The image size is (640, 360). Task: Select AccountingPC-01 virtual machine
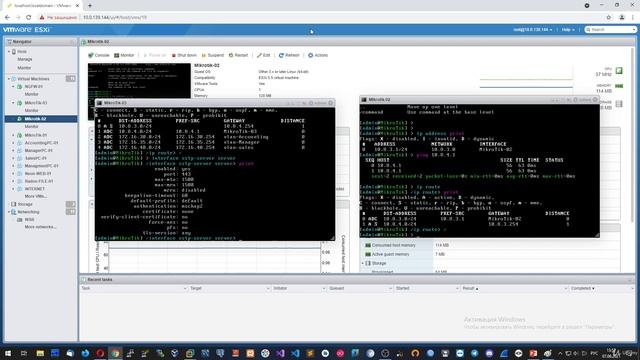(41, 143)
